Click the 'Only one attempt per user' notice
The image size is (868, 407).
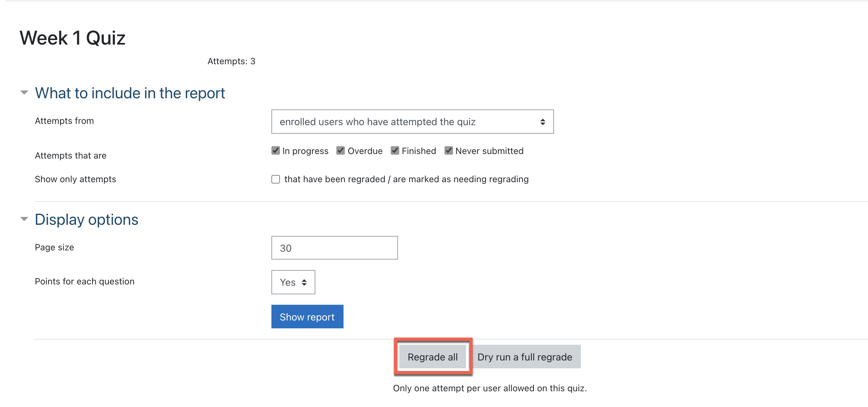point(490,388)
